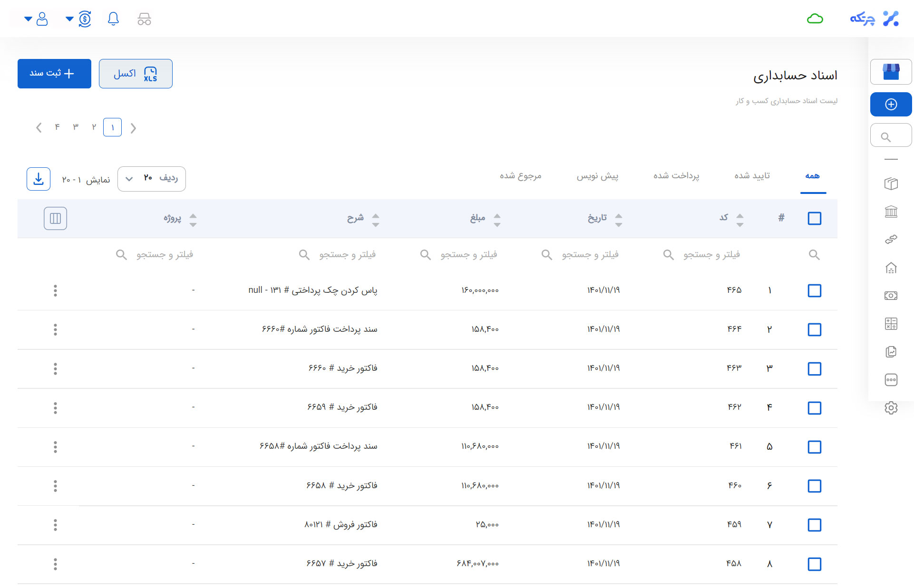Open the banking building icon in sidebar
Screen dimensions: 914x588
pyautogui.click(x=891, y=212)
